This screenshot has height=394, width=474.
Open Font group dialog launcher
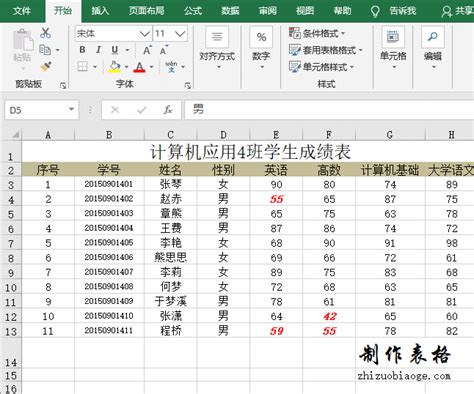coord(188,86)
